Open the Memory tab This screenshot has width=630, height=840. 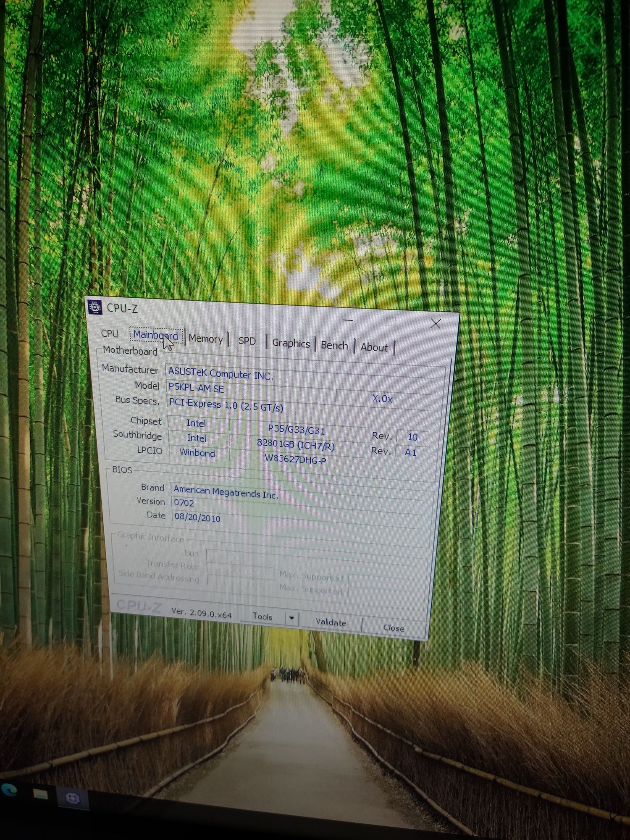(205, 339)
